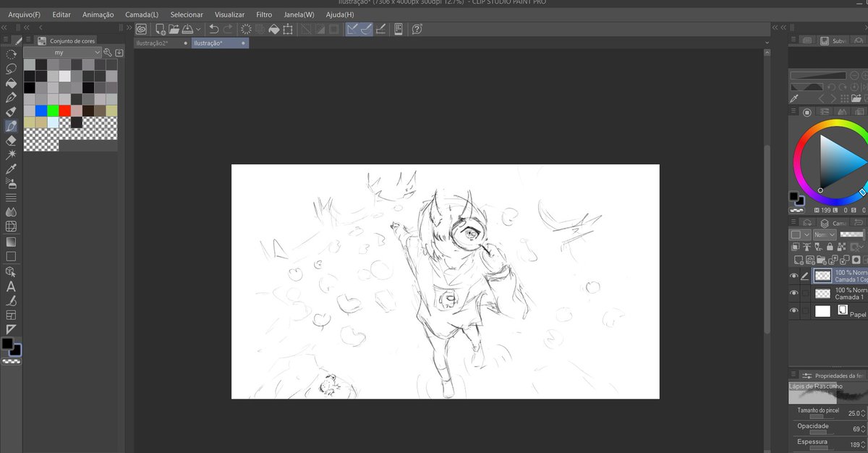Select the Ruler tool

pos(11,329)
